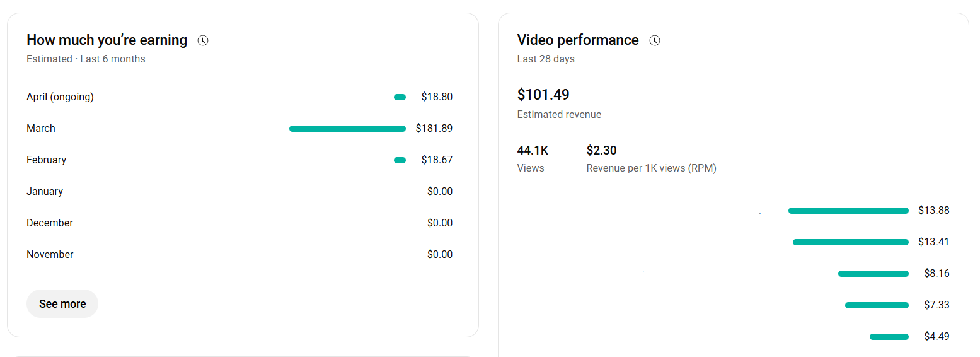This screenshot has height=357, width=980.
Task: Select the November row label
Action: (50, 255)
